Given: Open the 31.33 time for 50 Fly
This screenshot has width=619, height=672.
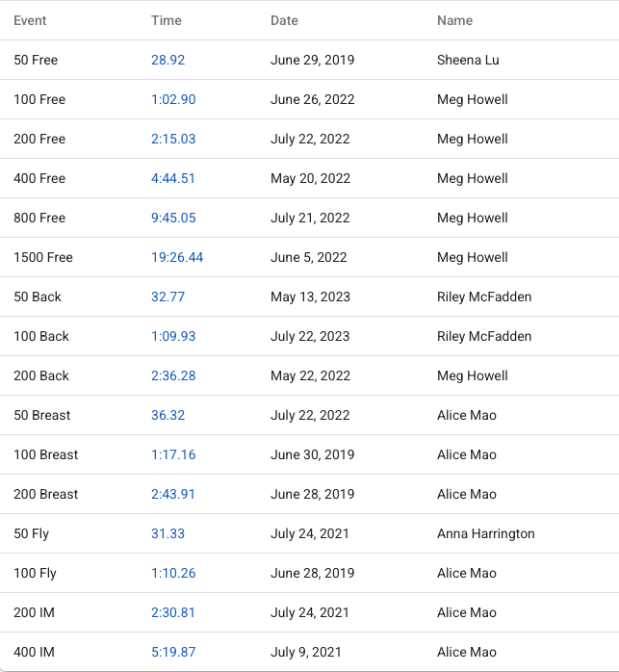Looking at the screenshot, I should click(x=168, y=533).
